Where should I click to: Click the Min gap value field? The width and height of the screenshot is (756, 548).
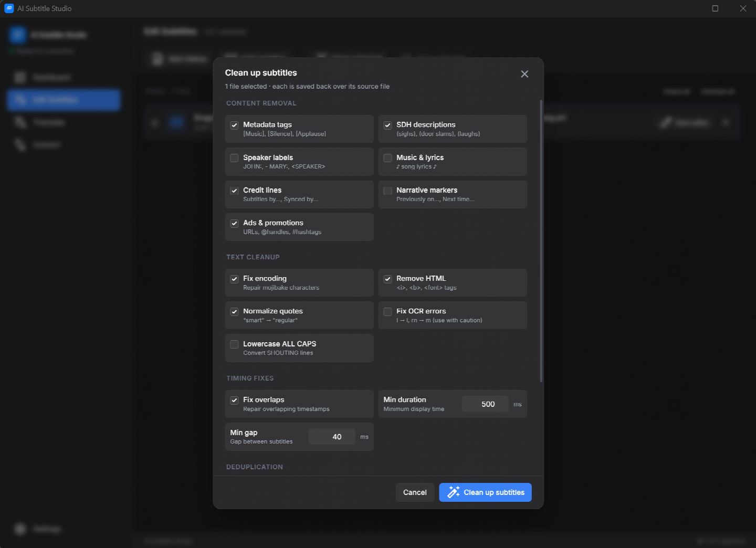tap(332, 437)
